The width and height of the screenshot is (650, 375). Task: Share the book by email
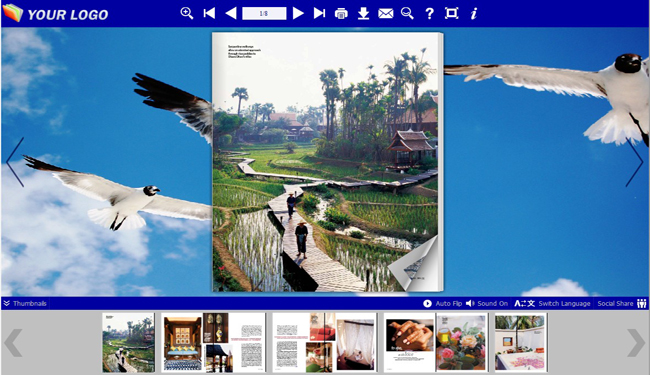click(x=386, y=14)
